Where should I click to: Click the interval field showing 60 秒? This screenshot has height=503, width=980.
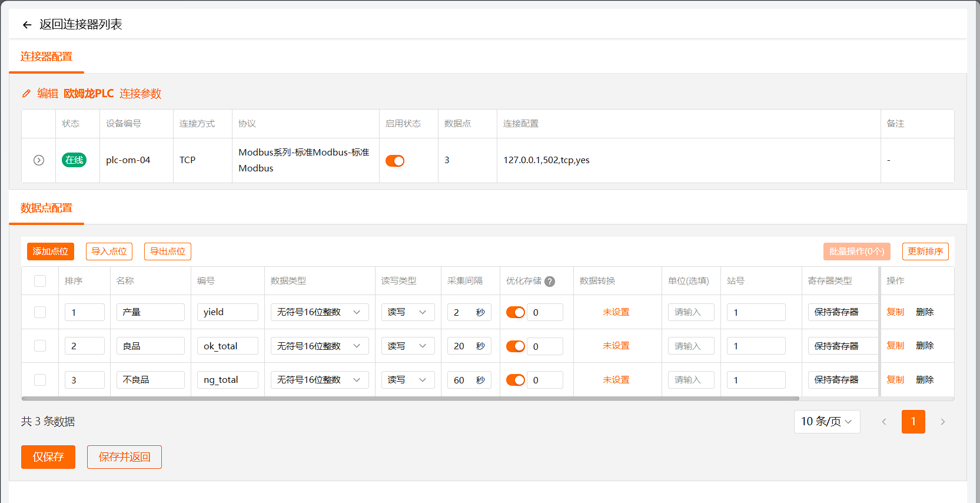tap(469, 380)
